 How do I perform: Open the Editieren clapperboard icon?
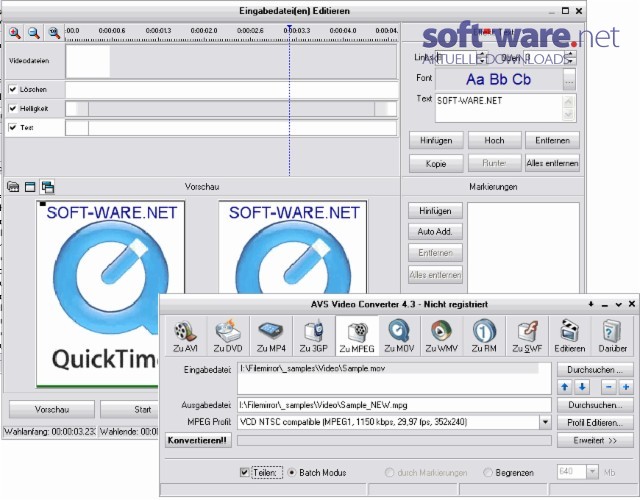pos(569,336)
